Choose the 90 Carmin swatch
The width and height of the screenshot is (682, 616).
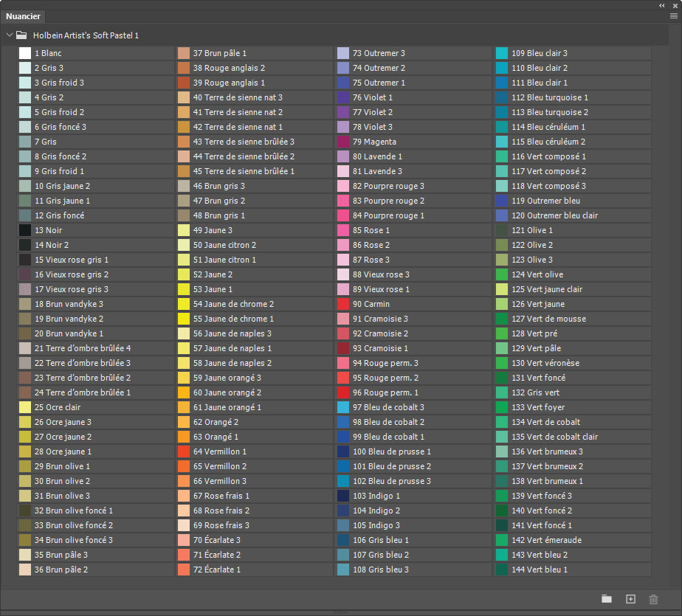343,304
